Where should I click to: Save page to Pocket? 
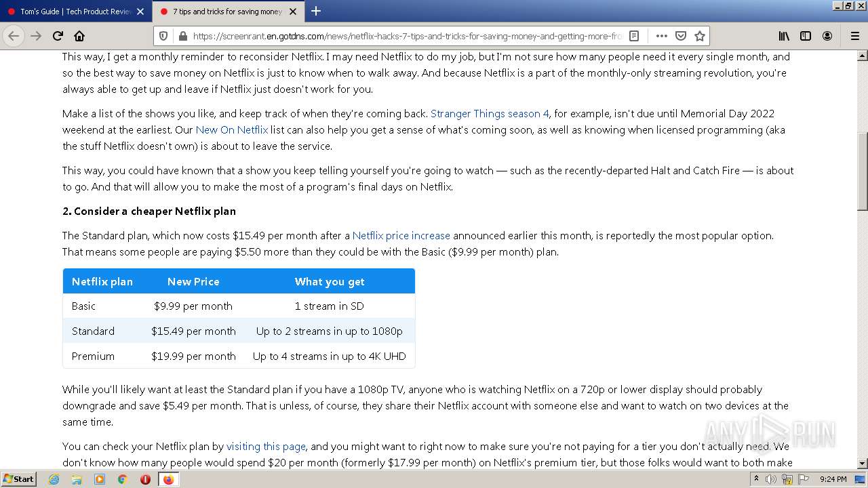(681, 36)
